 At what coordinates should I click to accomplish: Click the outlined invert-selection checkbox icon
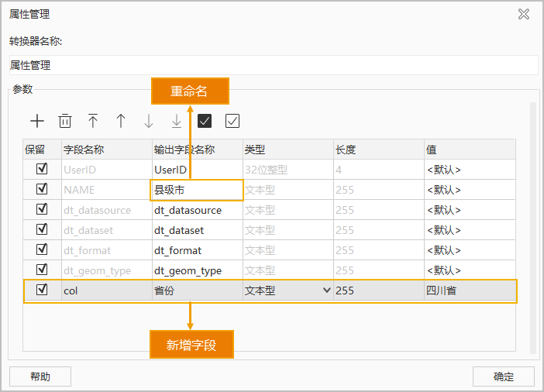(232, 121)
